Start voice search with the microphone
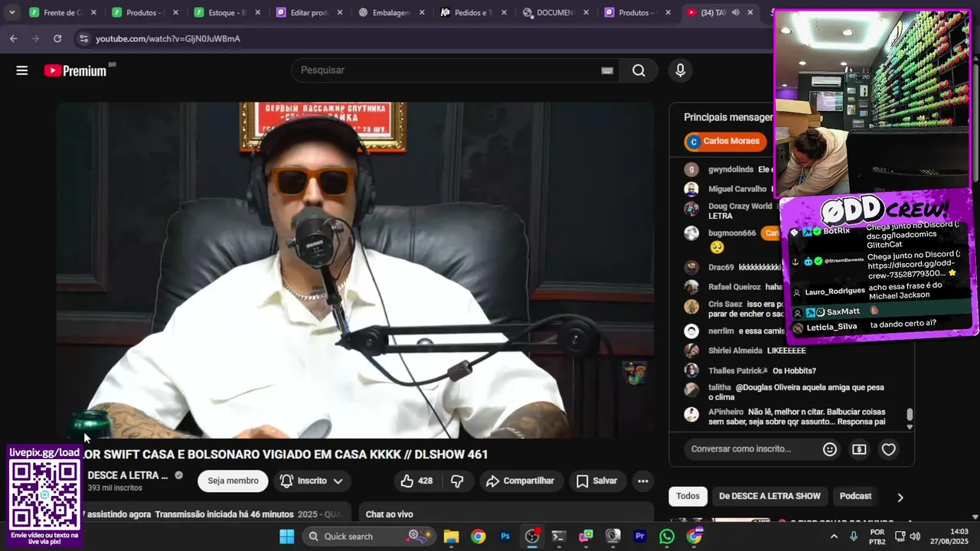 (680, 70)
